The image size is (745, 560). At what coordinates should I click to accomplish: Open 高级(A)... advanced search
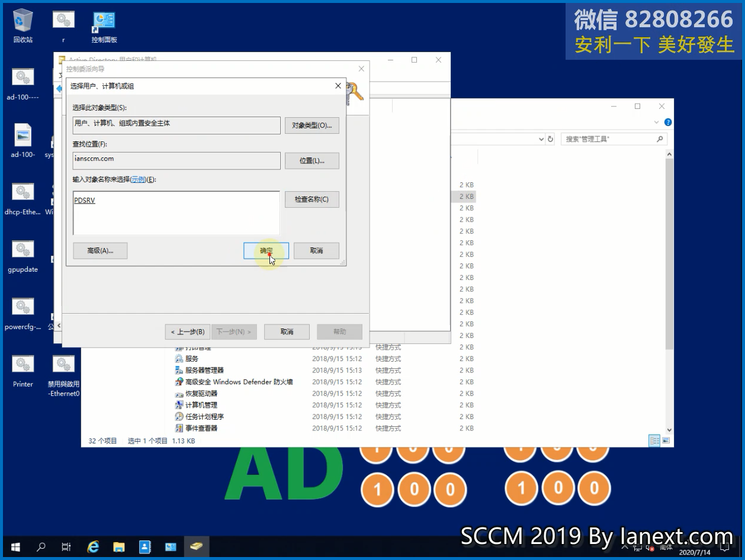point(100,250)
